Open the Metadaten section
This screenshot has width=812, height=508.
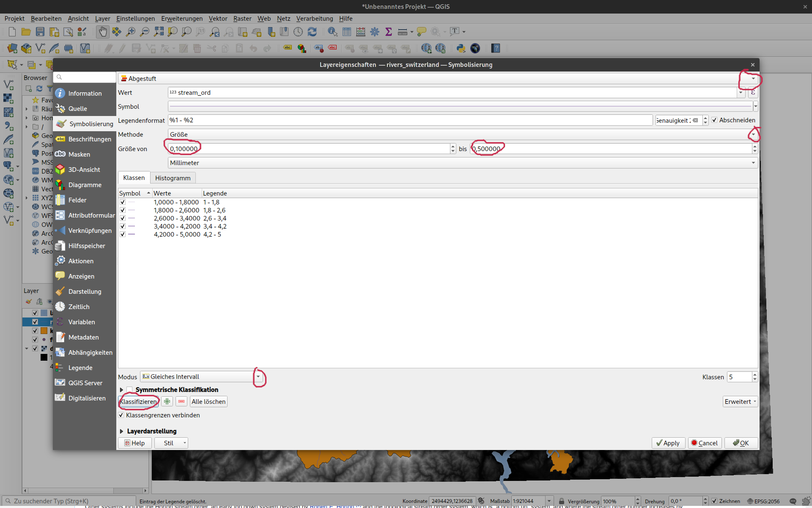(x=83, y=337)
